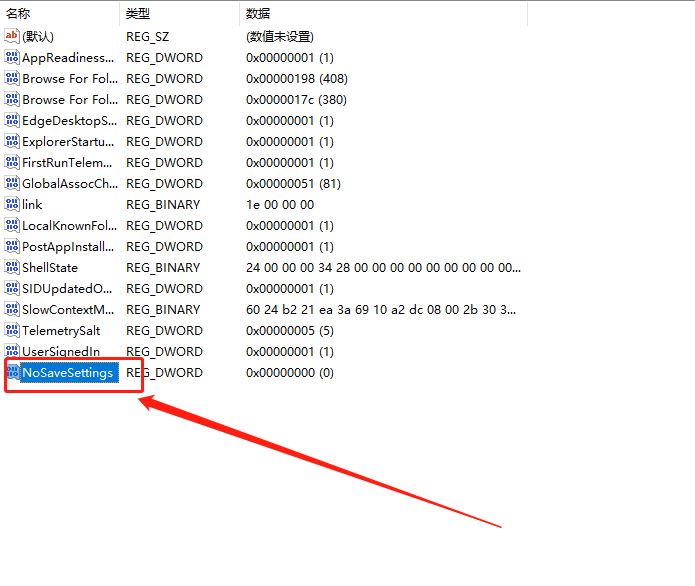Select the (默认) value name
The height and width of the screenshot is (586, 695).
(38, 36)
